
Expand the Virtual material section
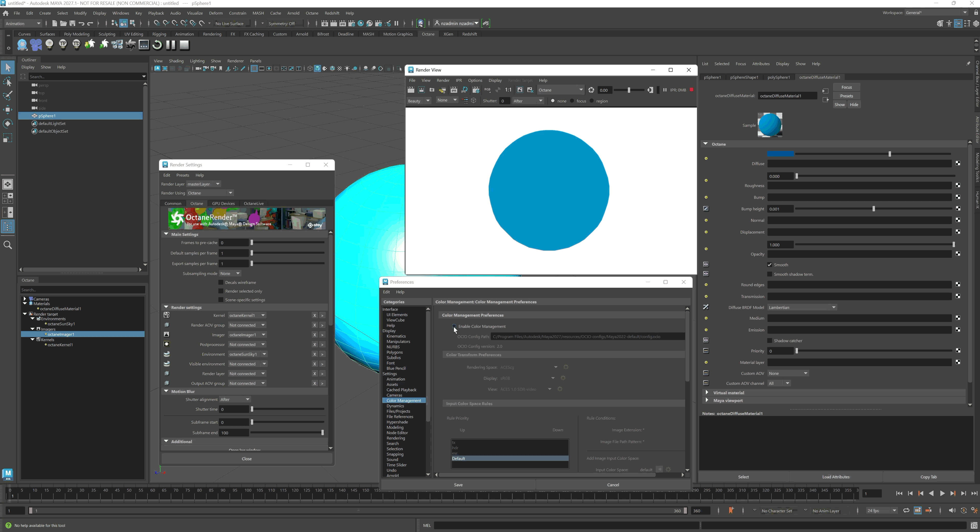(x=707, y=392)
